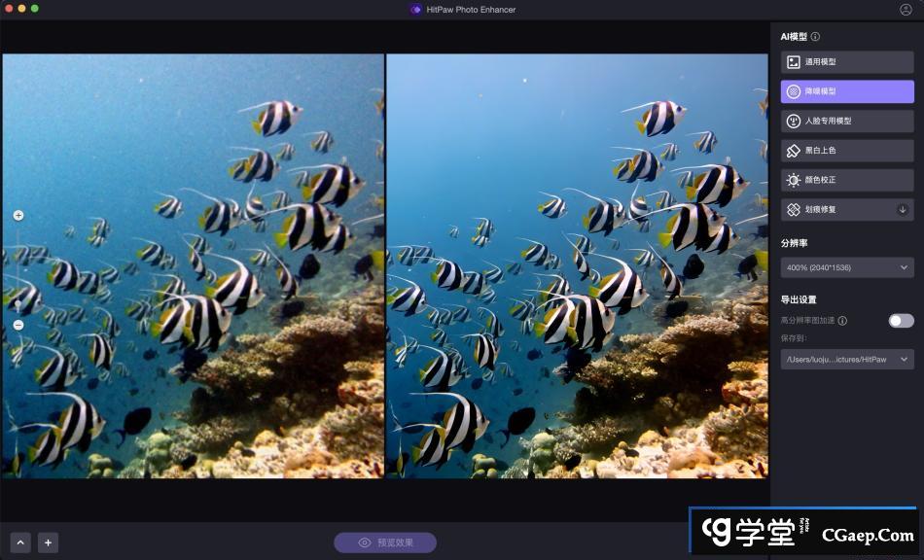Click the 划痕修复 scratch repair button
924x560 pixels.
(836, 209)
